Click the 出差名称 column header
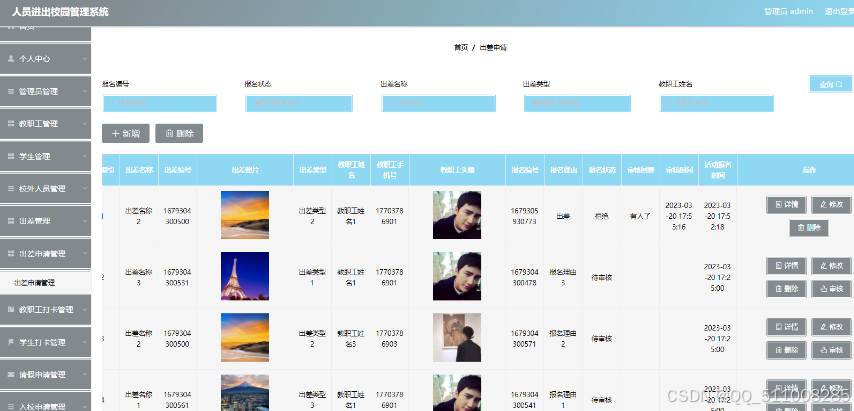Screen dimensions: 854x411 click(139, 170)
